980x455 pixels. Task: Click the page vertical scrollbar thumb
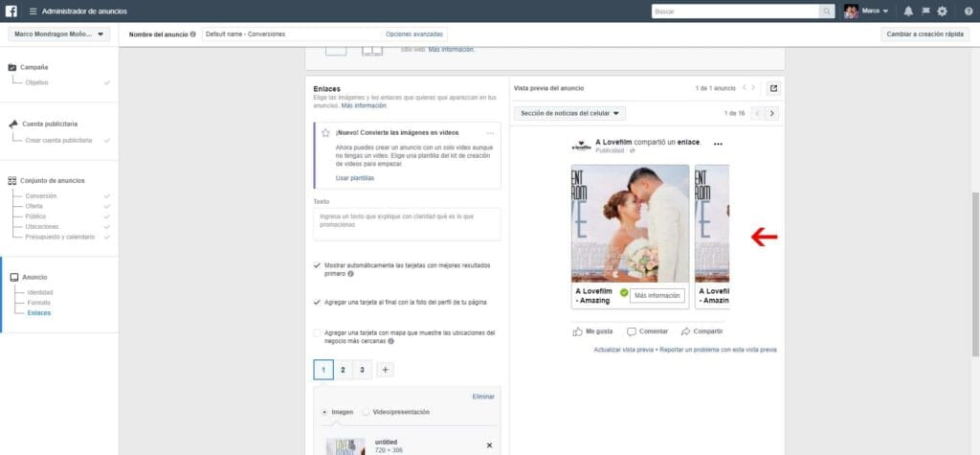pos(975,274)
